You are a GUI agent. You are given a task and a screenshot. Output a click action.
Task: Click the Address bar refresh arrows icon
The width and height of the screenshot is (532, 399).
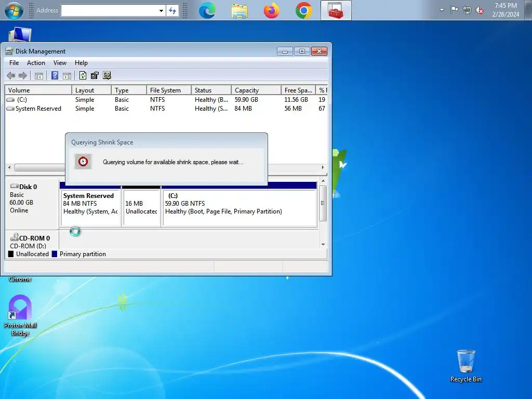click(172, 10)
